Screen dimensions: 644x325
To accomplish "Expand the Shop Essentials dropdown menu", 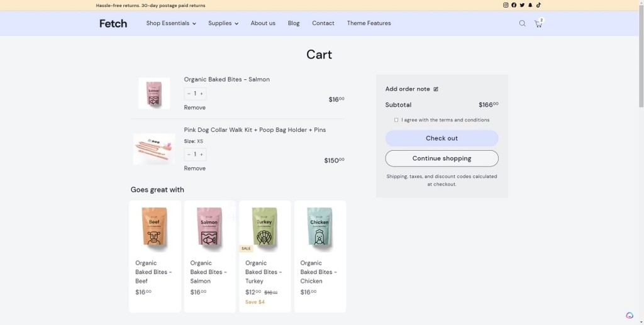I will [171, 23].
